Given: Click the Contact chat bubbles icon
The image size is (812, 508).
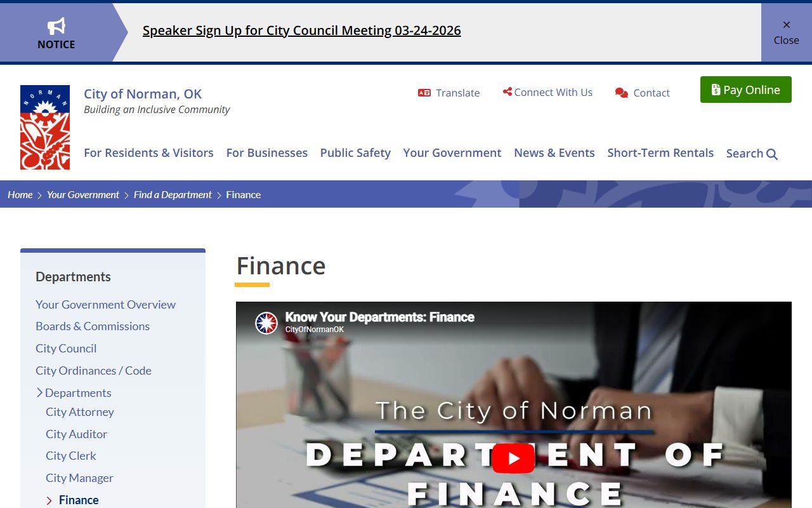Looking at the screenshot, I should tap(622, 93).
